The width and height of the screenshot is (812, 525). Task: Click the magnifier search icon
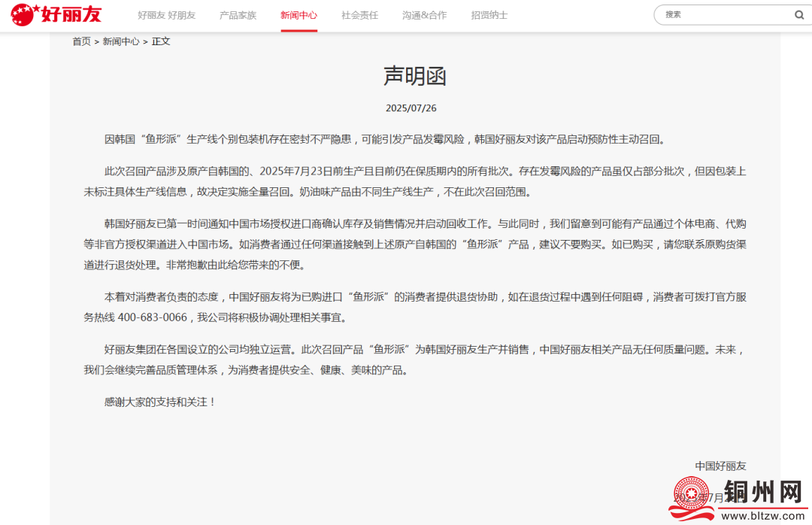799,15
